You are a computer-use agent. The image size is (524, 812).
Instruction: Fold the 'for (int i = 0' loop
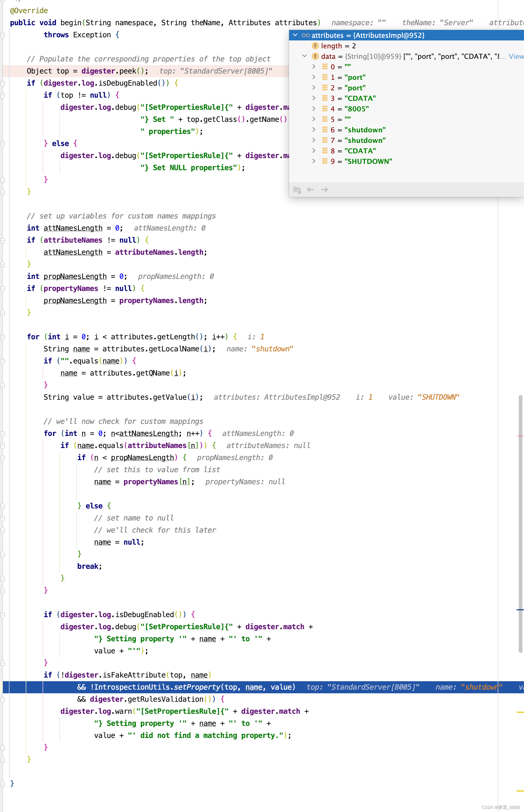coord(3,337)
